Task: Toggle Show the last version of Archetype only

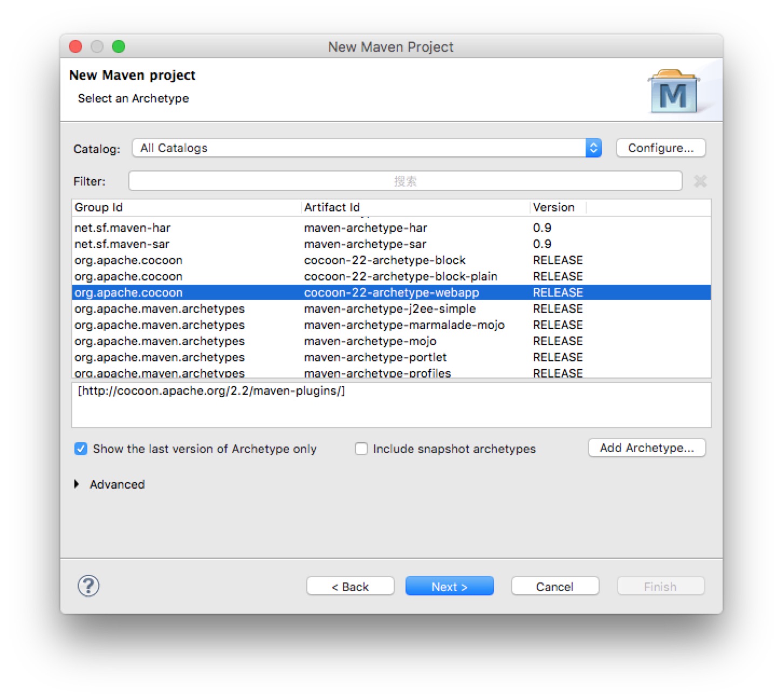Action: [81, 449]
